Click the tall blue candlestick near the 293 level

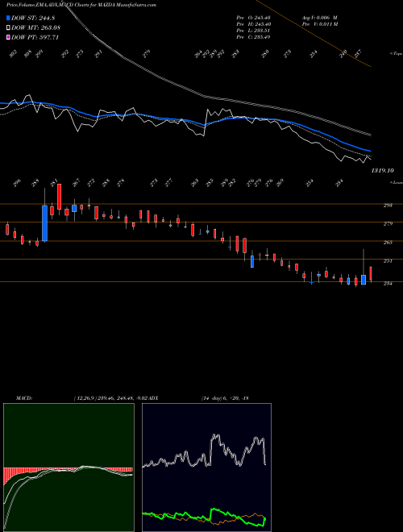pos(44,223)
